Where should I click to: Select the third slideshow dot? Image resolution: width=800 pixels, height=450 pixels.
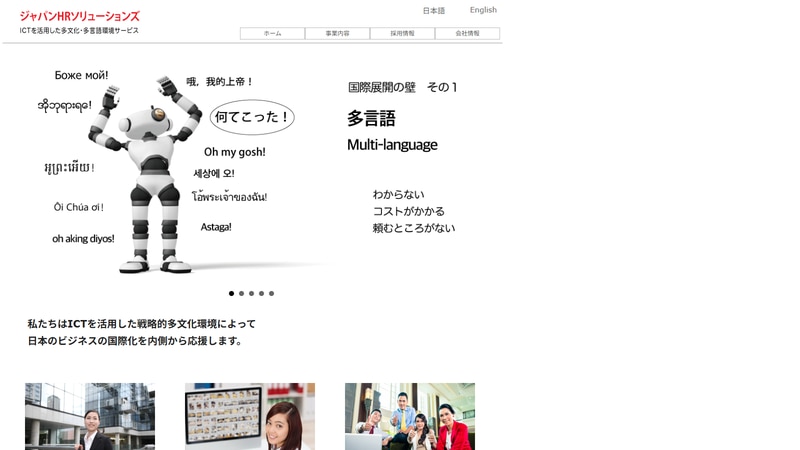click(252, 293)
